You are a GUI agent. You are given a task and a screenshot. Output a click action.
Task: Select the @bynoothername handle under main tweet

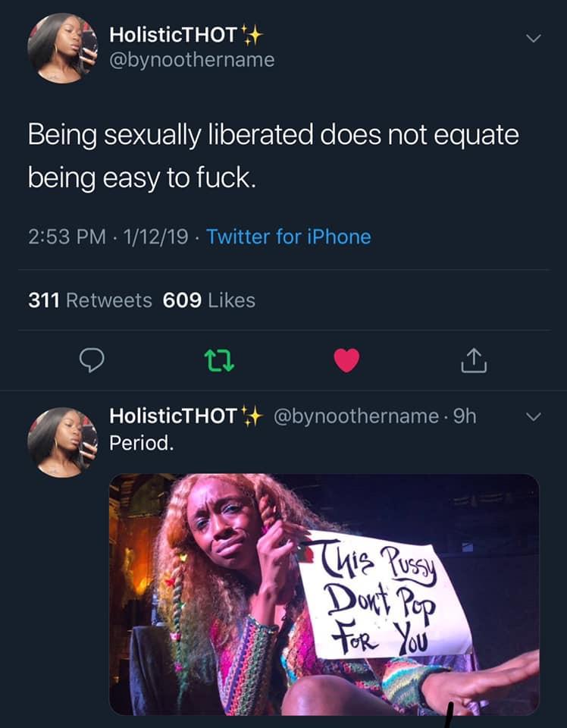pos(192,60)
